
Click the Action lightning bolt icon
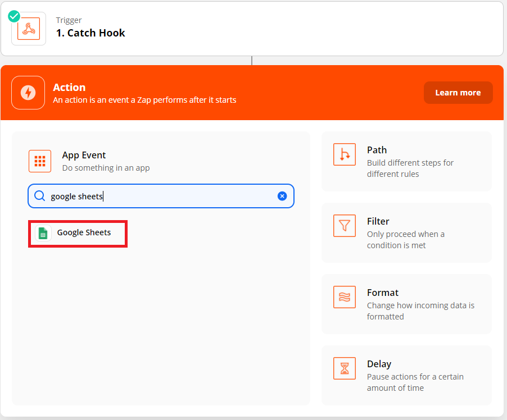click(x=28, y=93)
